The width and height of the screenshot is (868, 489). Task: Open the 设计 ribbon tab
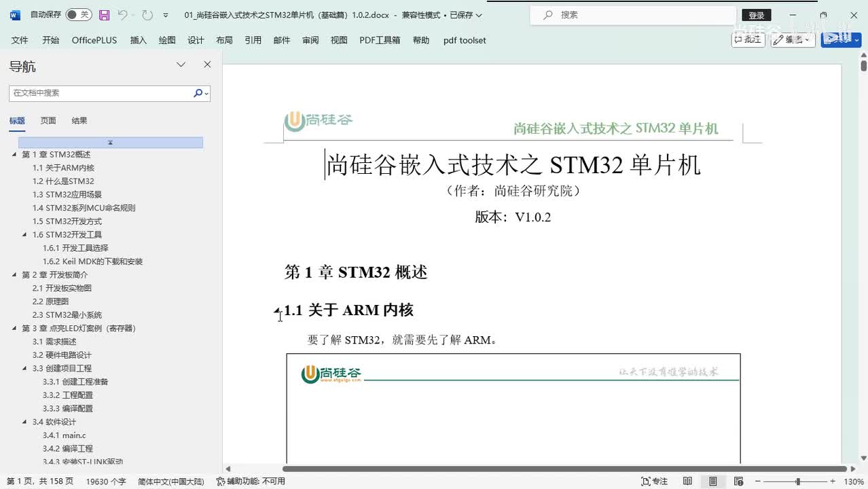click(196, 40)
